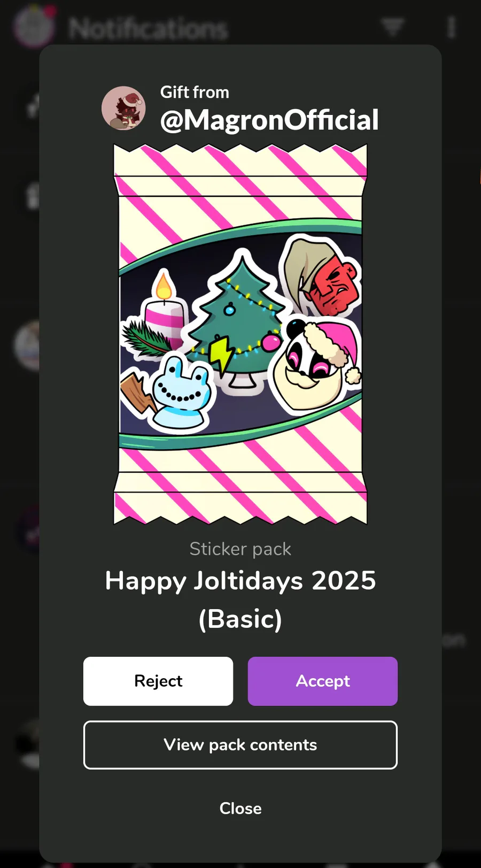Tap the Sticker pack label text
481x868 pixels.
241,549
